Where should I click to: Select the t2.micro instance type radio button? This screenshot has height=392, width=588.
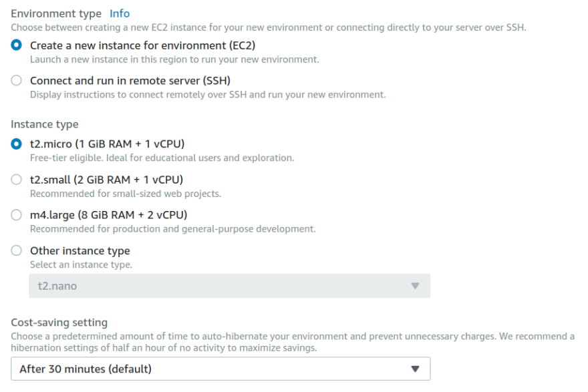pos(16,144)
